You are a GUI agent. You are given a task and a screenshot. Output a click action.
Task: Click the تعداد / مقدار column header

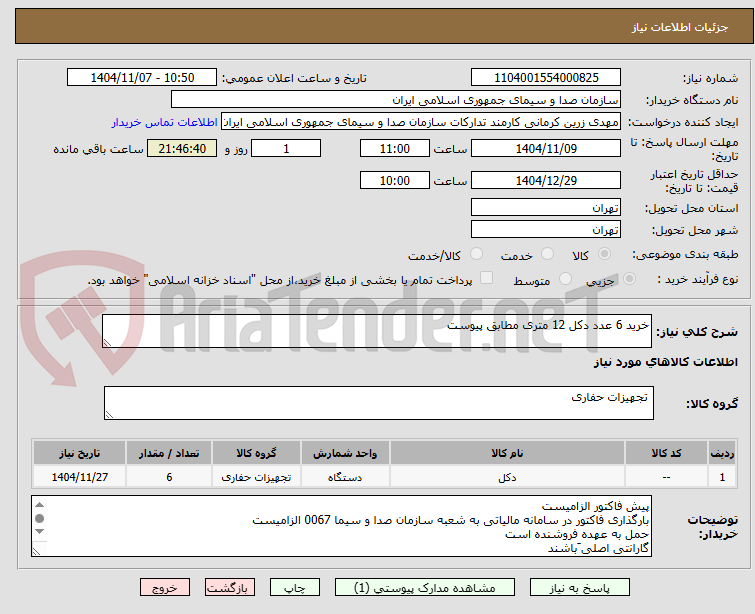[169, 453]
